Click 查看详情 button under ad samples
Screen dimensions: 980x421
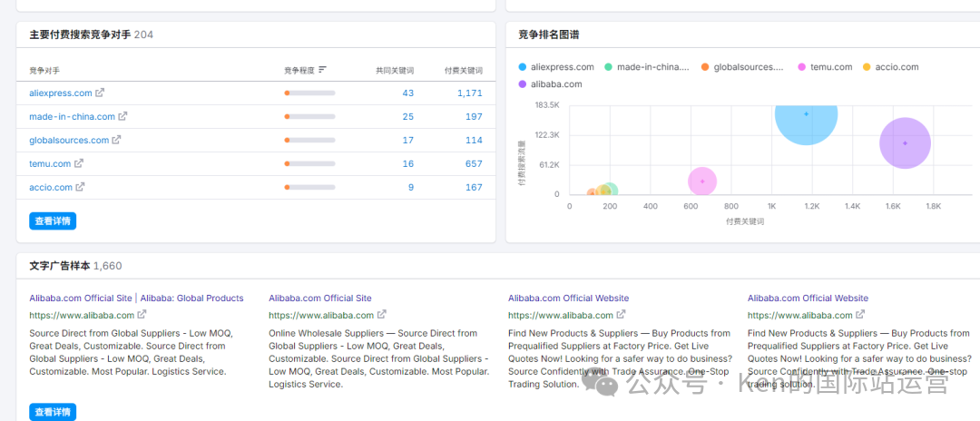[53, 412]
